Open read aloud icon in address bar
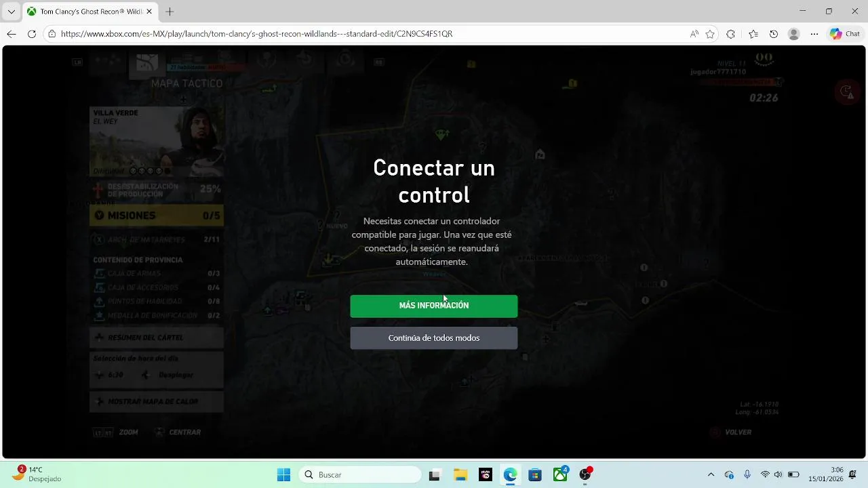The width and height of the screenshot is (868, 488). pos(694,34)
